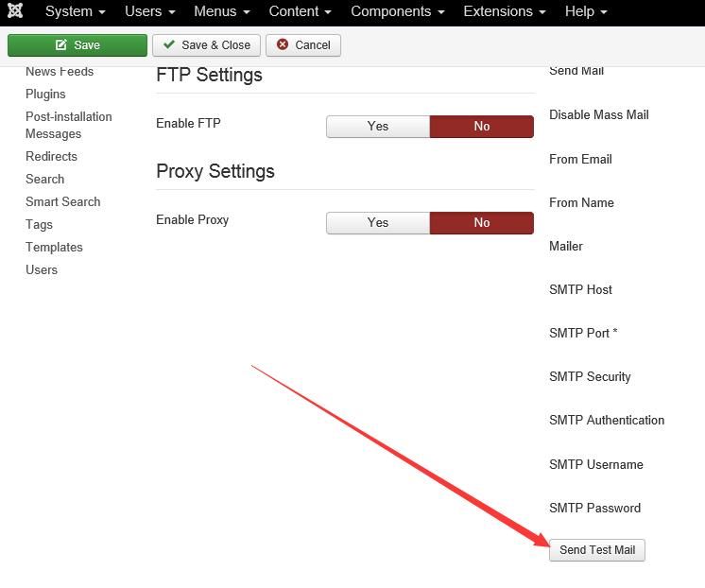Click the Send Test Mail button
The width and height of the screenshot is (705, 588).
[597, 550]
